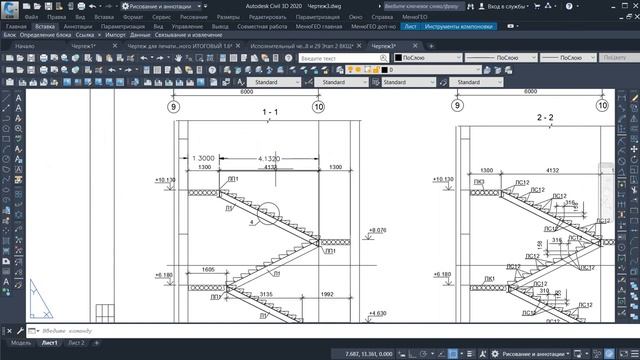Open the multileader style Standard dropdown
Viewport: 640px width, 360px height.
[476, 82]
